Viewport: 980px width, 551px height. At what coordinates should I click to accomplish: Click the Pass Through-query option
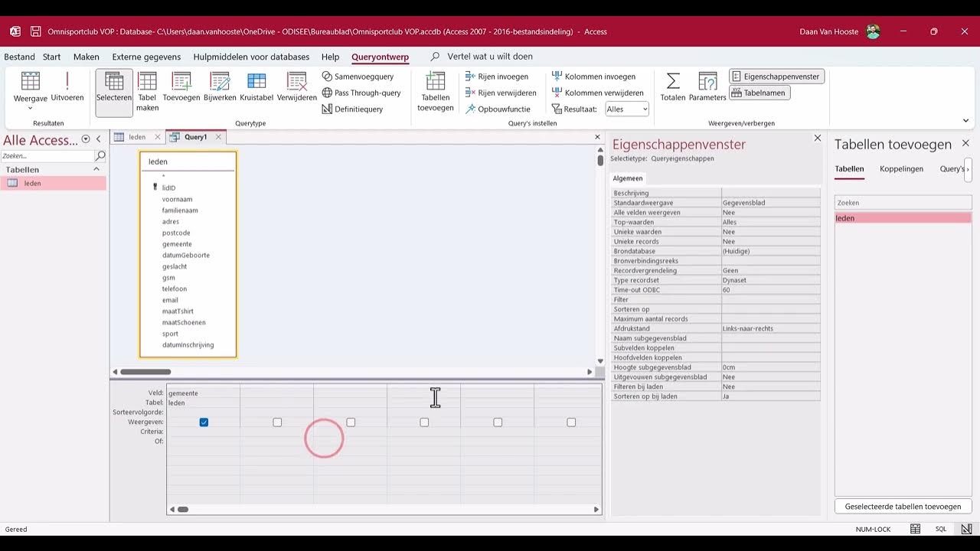pos(361,93)
